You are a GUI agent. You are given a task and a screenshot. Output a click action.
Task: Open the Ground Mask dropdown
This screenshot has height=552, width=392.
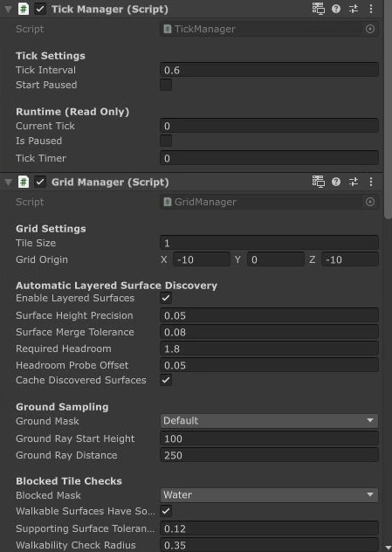pos(269,421)
